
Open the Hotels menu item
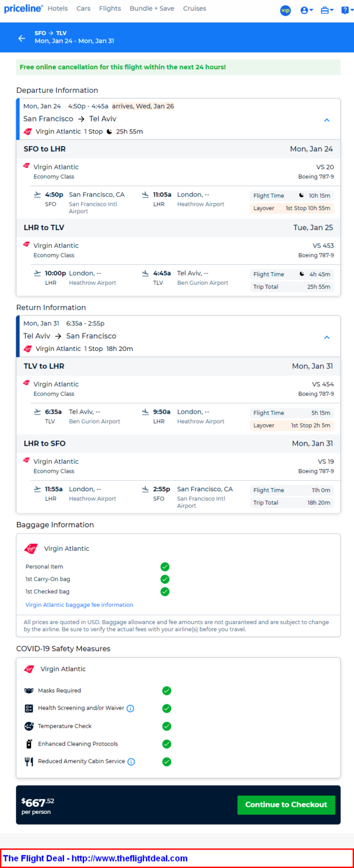pyautogui.click(x=58, y=8)
